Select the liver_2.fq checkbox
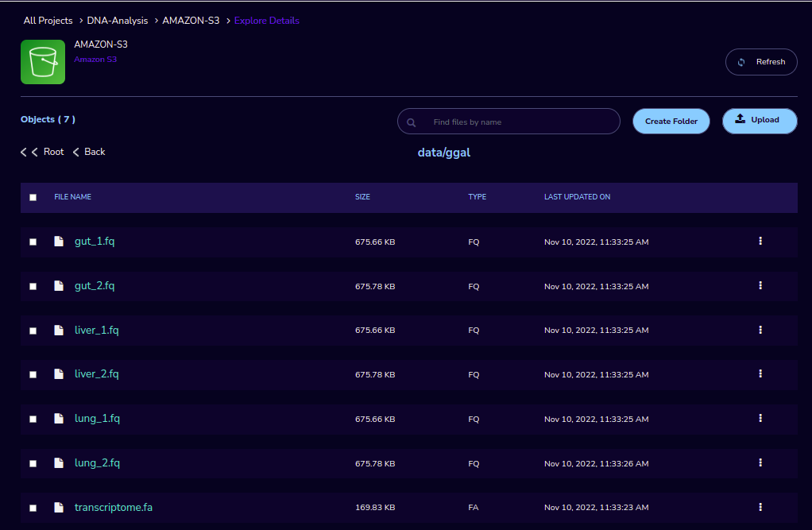Screen dimensions: 812x530 33,374
